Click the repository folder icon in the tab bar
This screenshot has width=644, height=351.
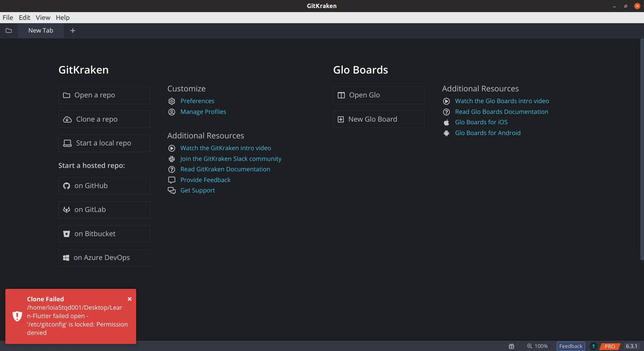9,31
